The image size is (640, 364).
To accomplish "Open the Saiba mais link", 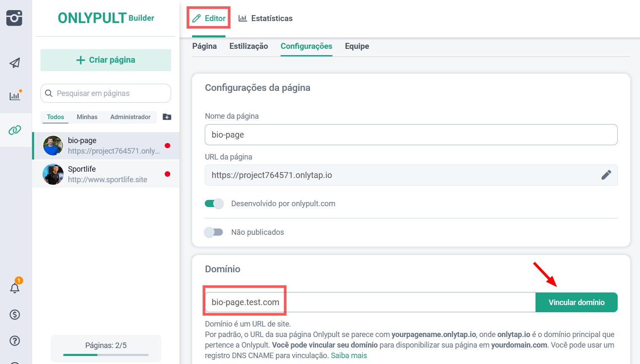I will pos(349,356).
